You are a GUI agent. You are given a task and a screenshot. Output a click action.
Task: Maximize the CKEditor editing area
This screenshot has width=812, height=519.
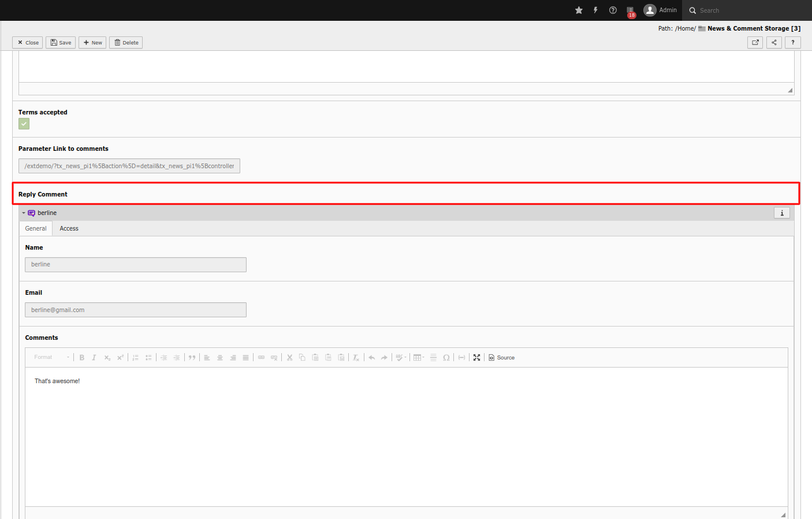pyautogui.click(x=476, y=357)
